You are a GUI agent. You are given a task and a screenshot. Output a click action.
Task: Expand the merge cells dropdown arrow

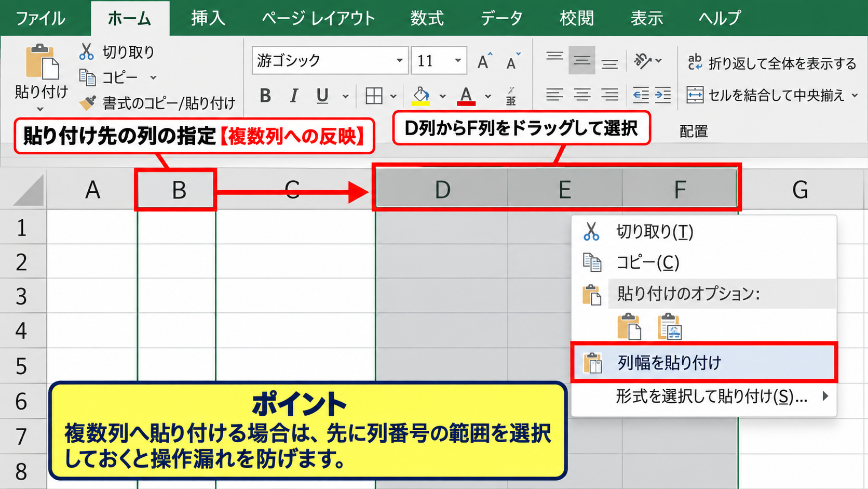click(855, 95)
